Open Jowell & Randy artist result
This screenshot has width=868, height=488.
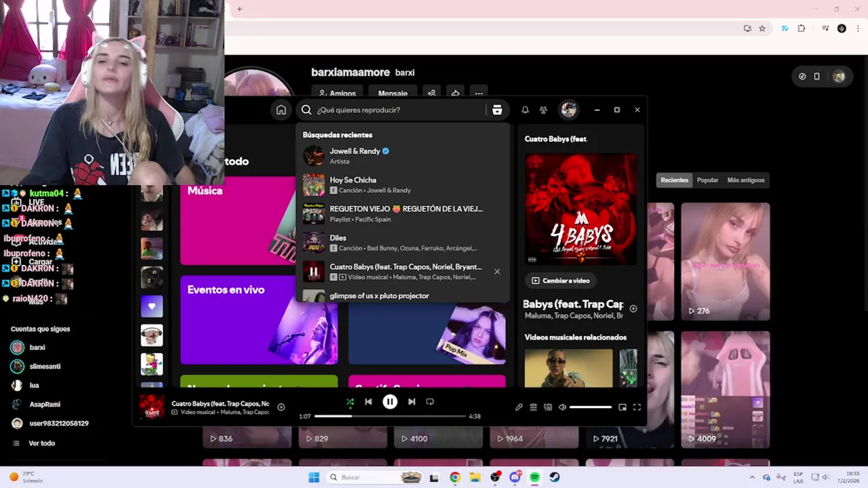pyautogui.click(x=402, y=156)
